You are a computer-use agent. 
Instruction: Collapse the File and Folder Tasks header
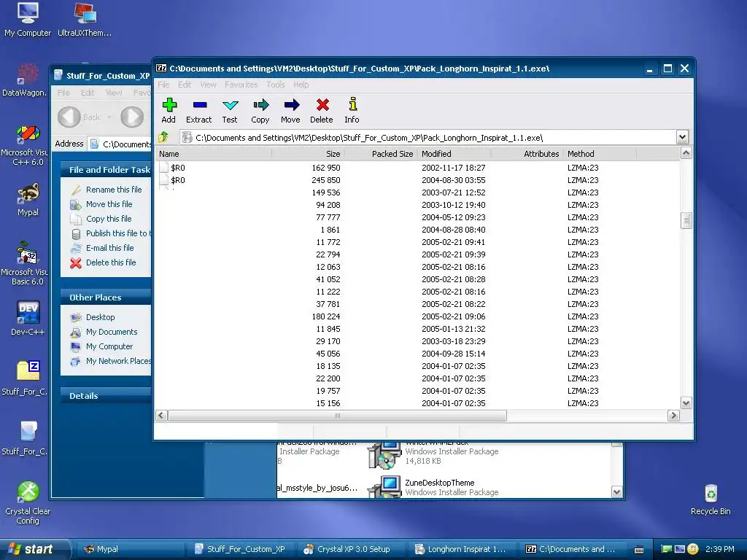(106, 169)
